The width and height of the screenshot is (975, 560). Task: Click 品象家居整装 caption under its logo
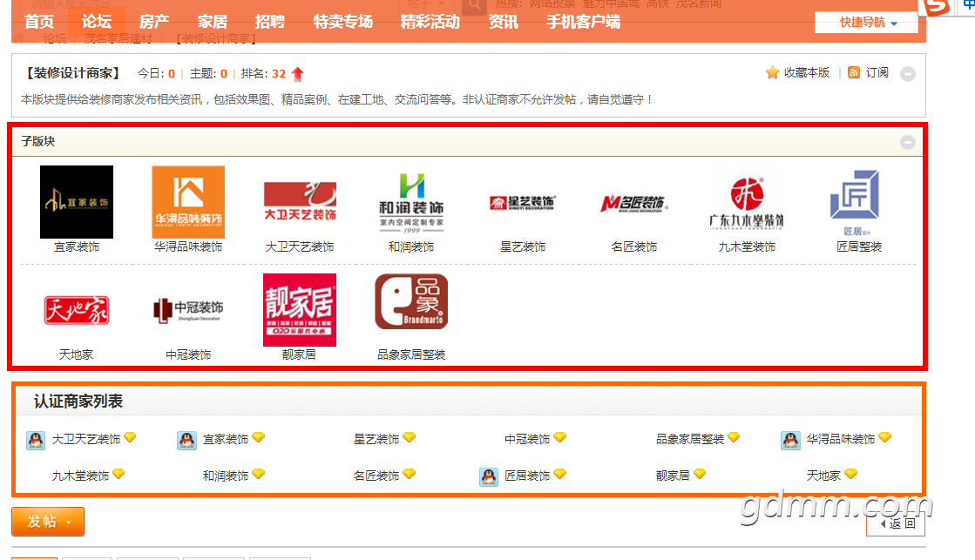pyautogui.click(x=411, y=354)
